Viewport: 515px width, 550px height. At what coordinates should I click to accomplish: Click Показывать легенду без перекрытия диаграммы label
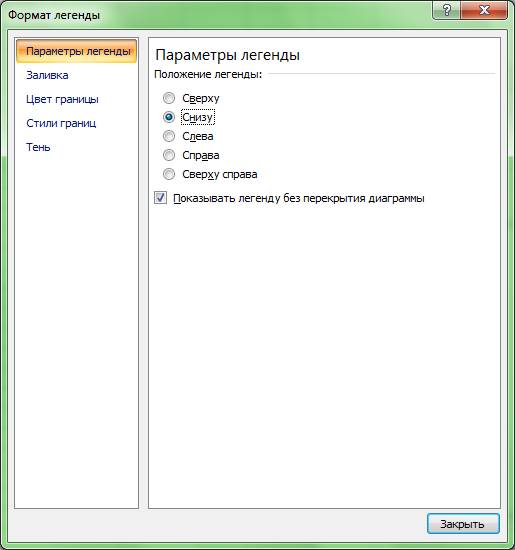point(299,199)
